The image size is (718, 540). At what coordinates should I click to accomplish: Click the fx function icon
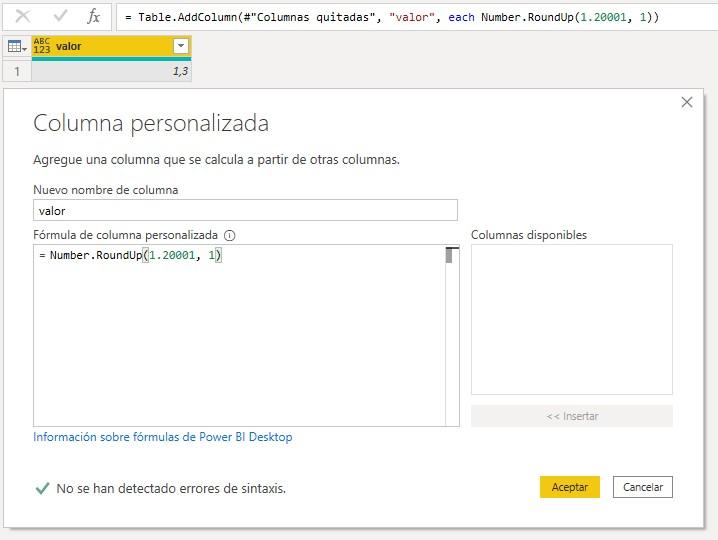pos(93,17)
